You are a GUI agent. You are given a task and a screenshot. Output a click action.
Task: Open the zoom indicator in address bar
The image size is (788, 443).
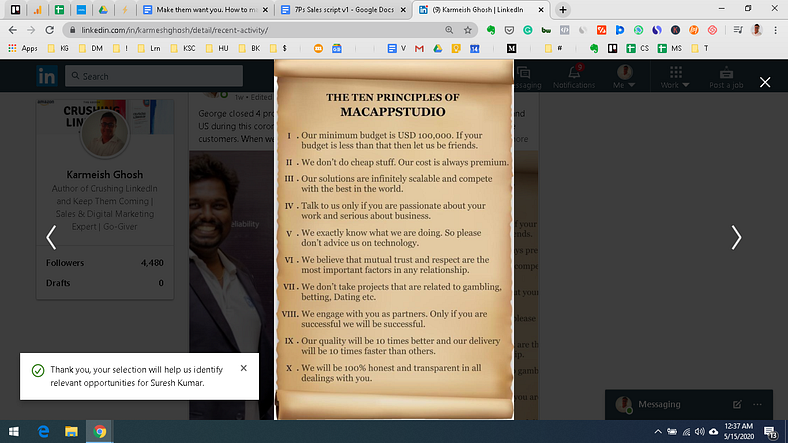coord(449,30)
